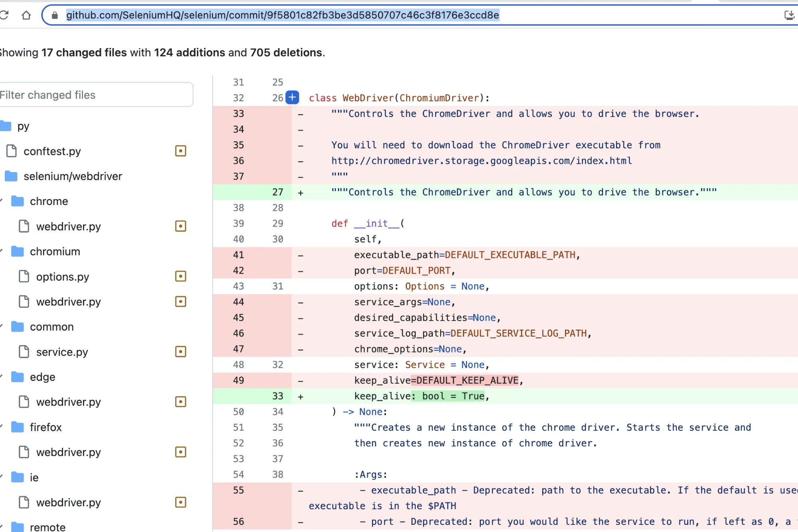The height and width of the screenshot is (532, 798).
Task: Click the additions count icon badge
Action: [x=292, y=97]
